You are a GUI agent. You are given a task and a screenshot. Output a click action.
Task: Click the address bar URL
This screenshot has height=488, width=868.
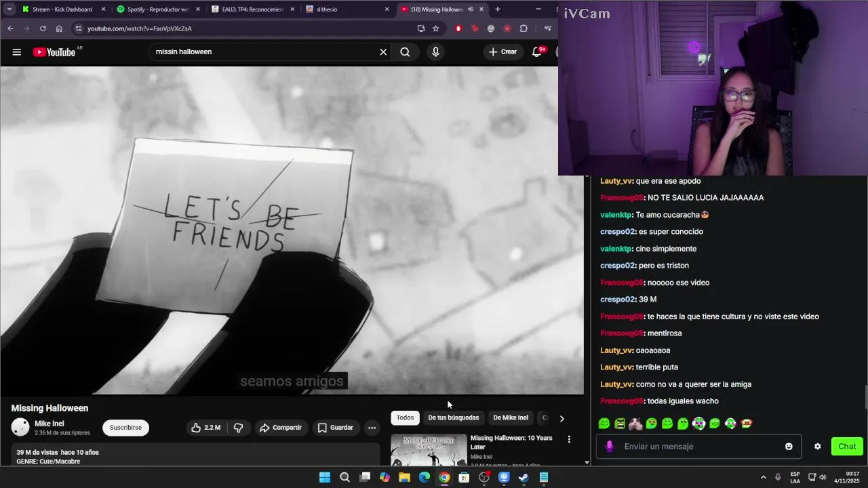(140, 28)
